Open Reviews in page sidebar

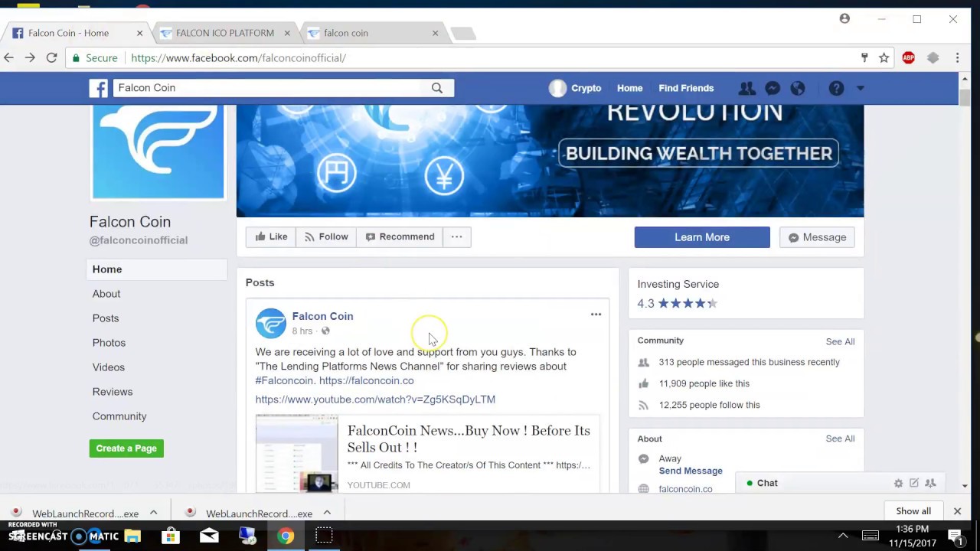point(113,392)
